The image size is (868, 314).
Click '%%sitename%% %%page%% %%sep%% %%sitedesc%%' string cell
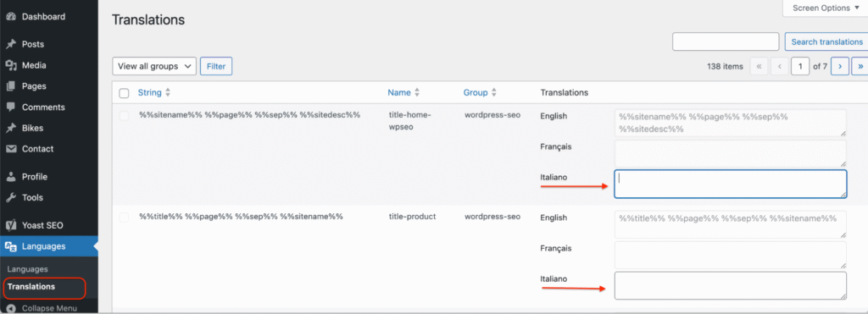250,115
